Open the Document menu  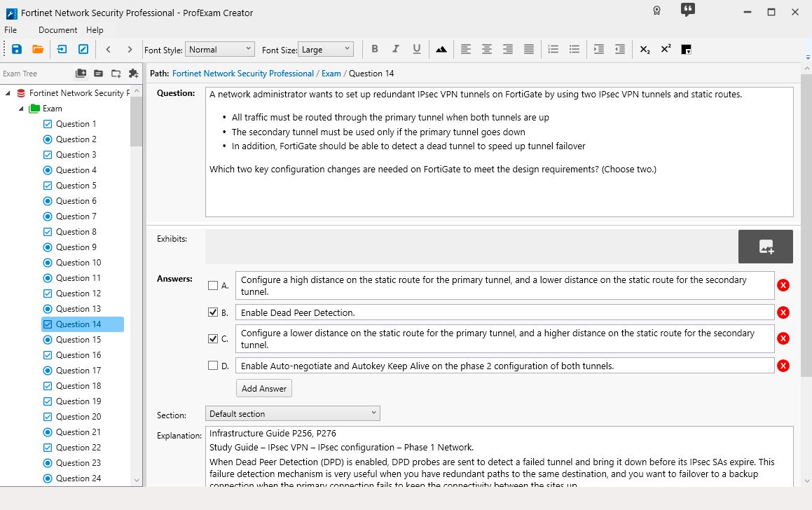(57, 30)
